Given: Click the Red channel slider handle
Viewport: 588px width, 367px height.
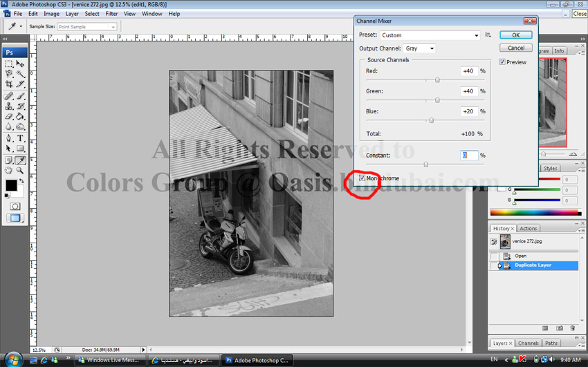Looking at the screenshot, I should click(437, 79).
